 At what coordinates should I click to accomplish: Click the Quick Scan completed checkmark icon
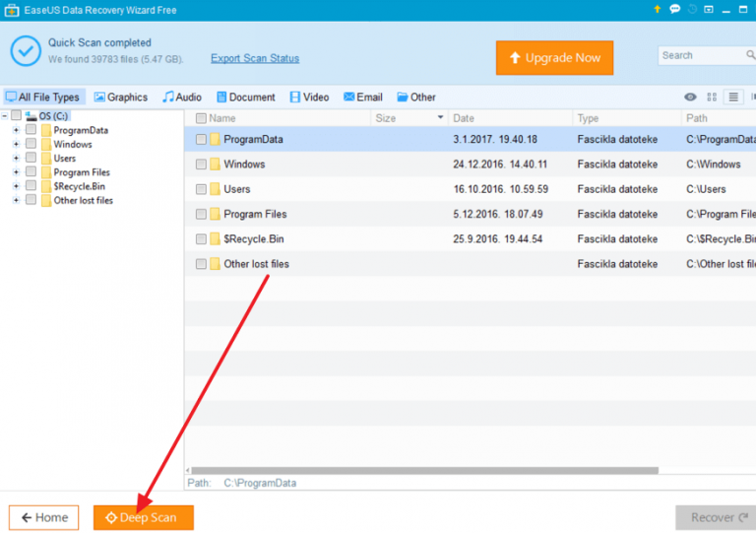(26, 50)
